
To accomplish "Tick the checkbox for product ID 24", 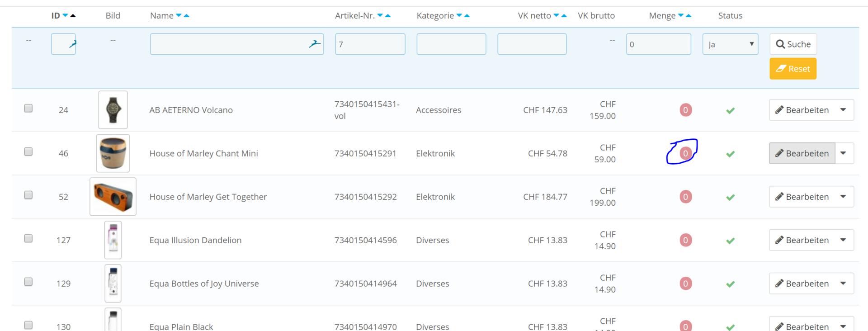I will (28, 108).
